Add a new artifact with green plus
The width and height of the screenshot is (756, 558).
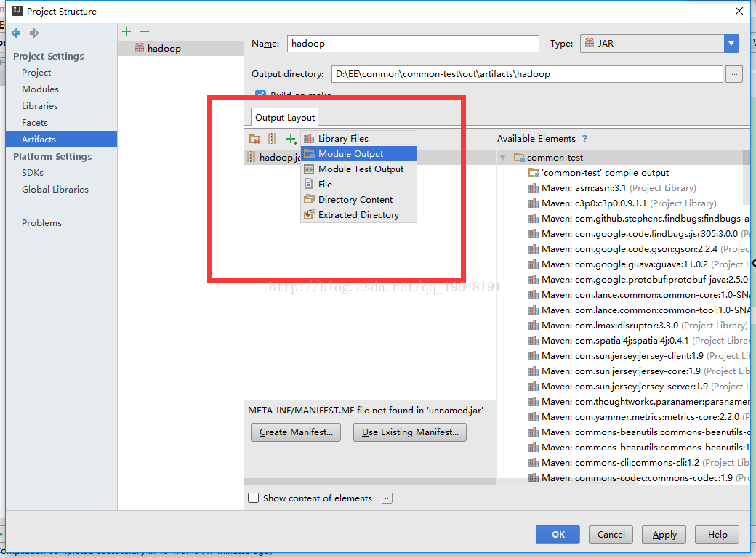[126, 31]
